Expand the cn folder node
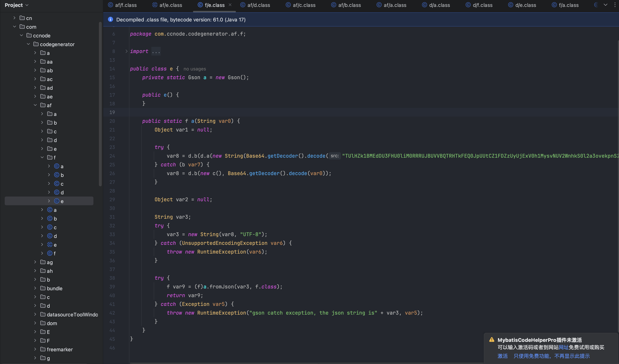This screenshot has width=619, height=364. point(15,18)
